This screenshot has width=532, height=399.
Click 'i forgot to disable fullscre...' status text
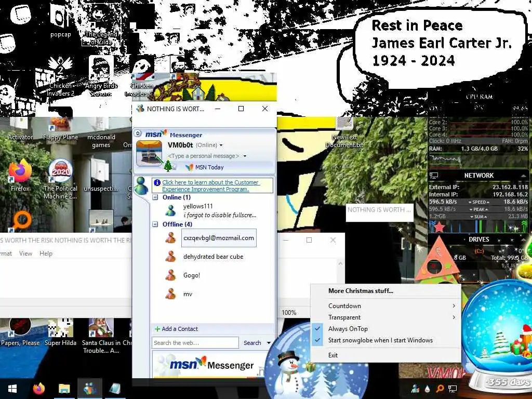pos(220,215)
